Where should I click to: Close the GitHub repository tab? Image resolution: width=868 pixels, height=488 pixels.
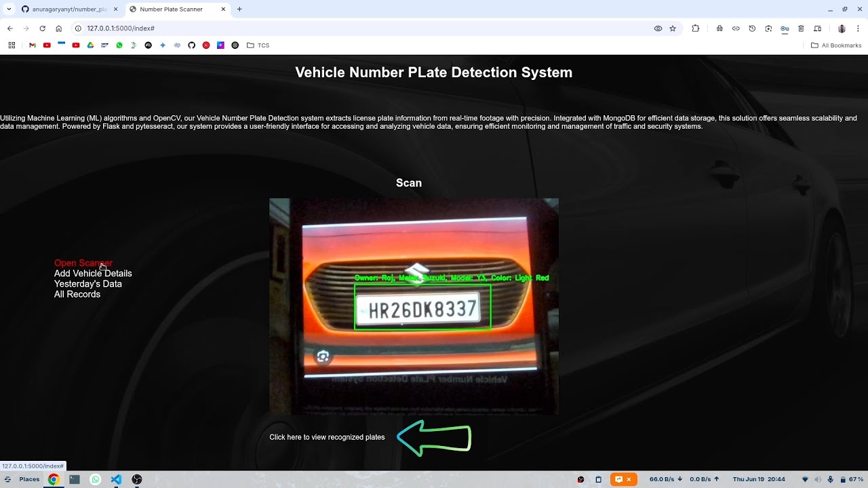coord(115,9)
